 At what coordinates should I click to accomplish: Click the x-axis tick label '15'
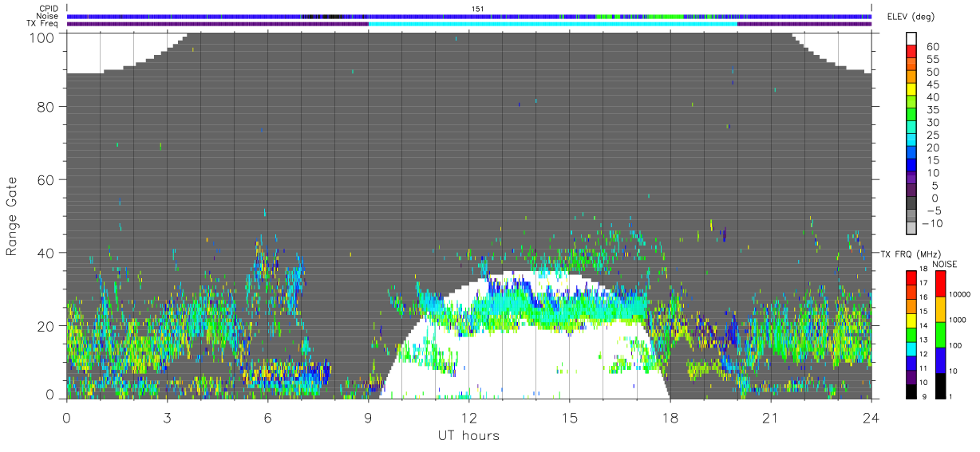point(569,418)
